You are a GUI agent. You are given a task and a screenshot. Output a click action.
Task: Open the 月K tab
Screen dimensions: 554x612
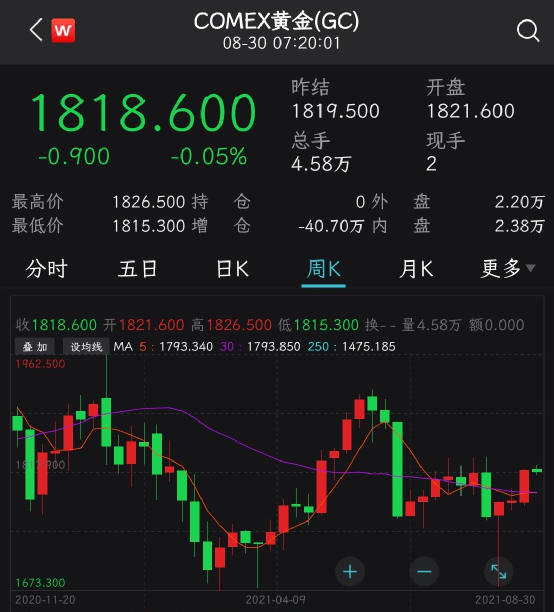[x=416, y=269]
